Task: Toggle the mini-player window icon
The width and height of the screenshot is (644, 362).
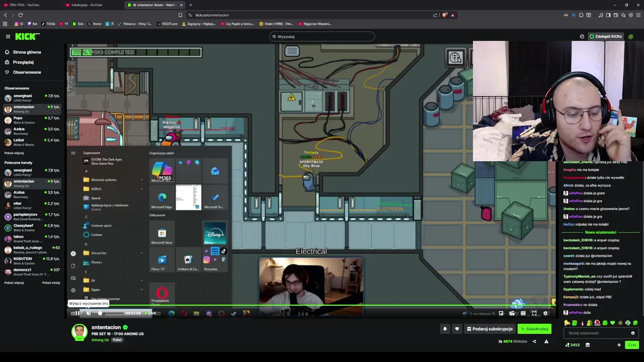Action: click(x=501, y=313)
